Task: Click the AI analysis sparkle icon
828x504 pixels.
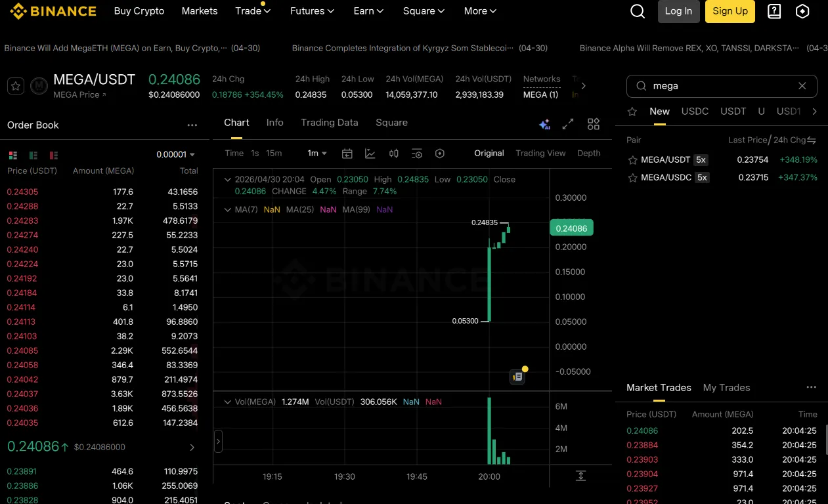Action: click(544, 124)
